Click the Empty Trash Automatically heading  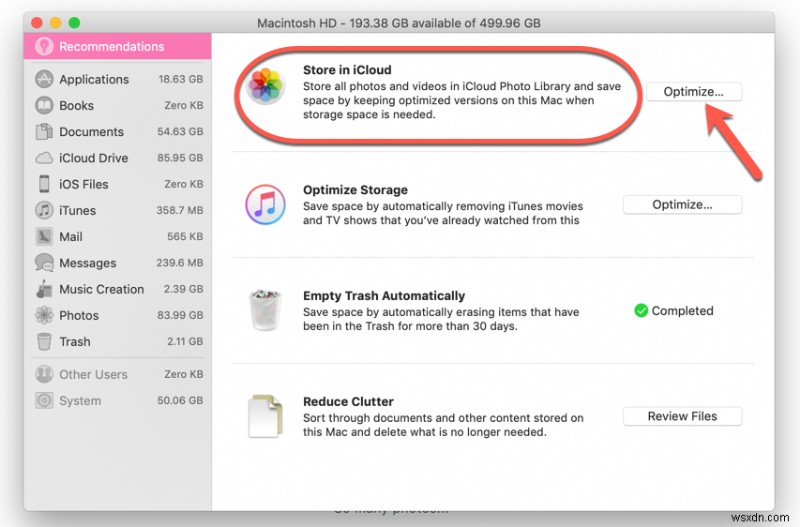(384, 296)
